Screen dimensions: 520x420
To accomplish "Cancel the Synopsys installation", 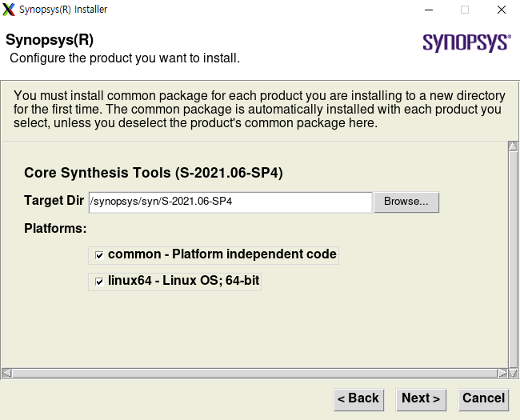I will (x=483, y=399).
